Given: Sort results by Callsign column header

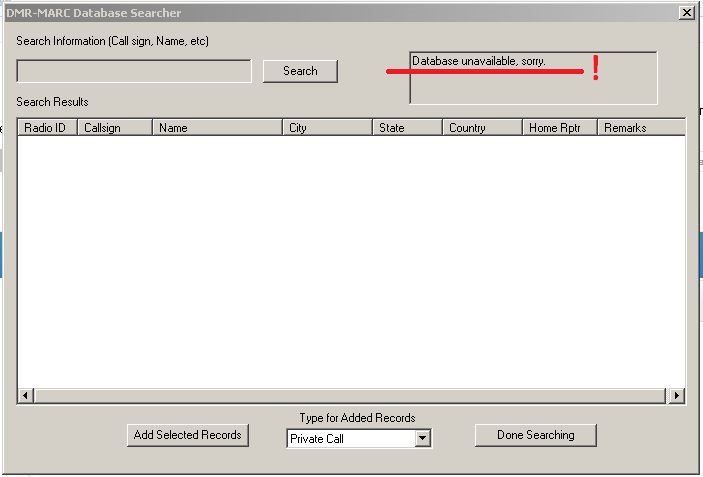Looking at the screenshot, I should point(115,128).
